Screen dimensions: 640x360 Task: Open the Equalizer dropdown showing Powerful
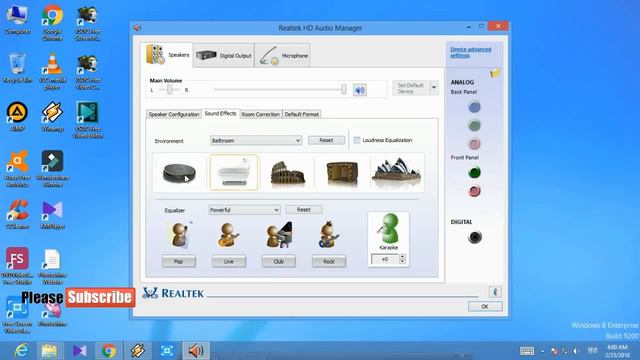[x=244, y=210]
